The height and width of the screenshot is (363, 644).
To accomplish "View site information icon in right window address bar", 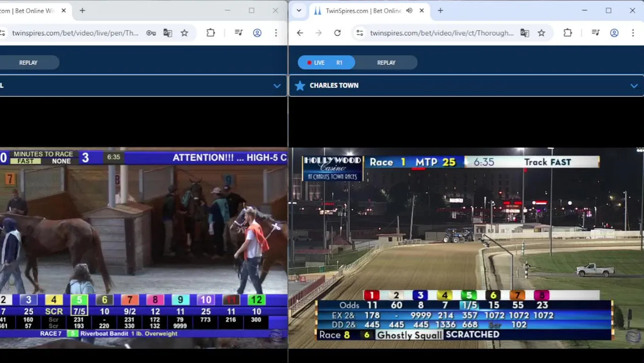I will (359, 33).
